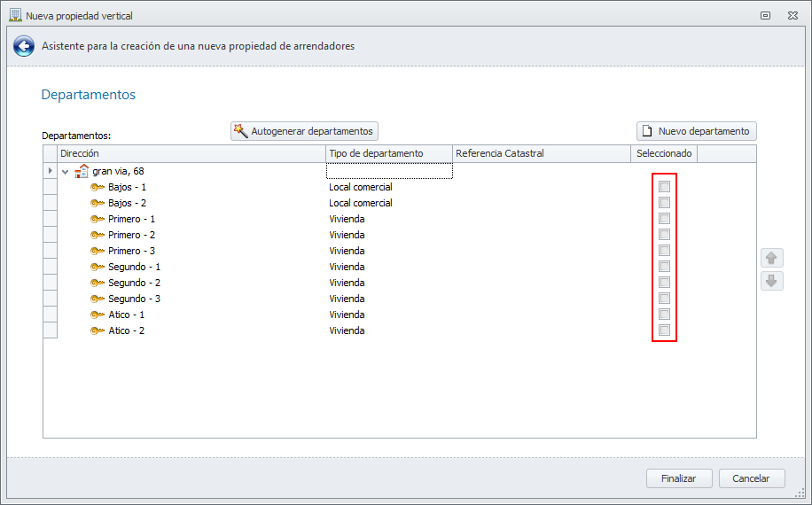Image resolution: width=812 pixels, height=505 pixels.
Task: Move department up with the up arrow
Action: 771,258
